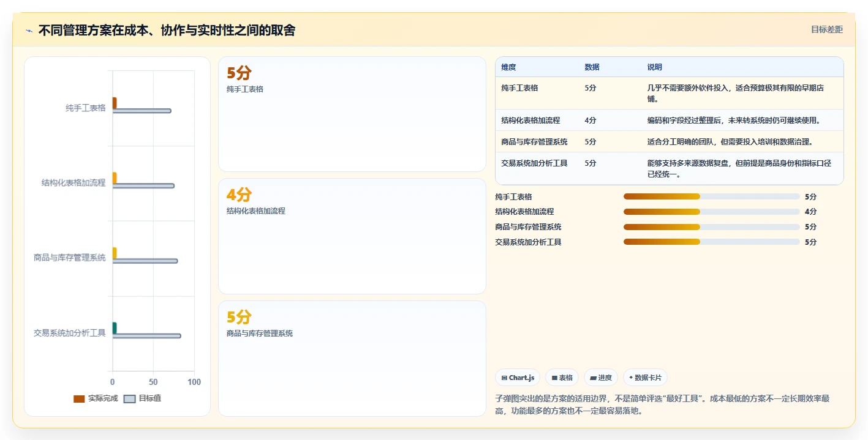Viewport: 868px width, 440px height.
Task: Toggle the 实际完成 legend item
Action: coord(96,398)
